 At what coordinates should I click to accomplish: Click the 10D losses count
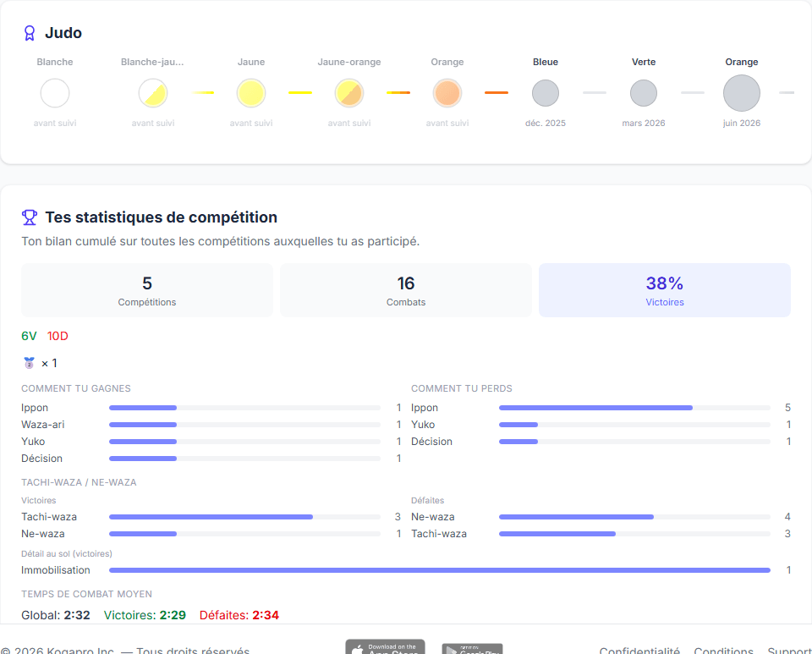pyautogui.click(x=58, y=336)
